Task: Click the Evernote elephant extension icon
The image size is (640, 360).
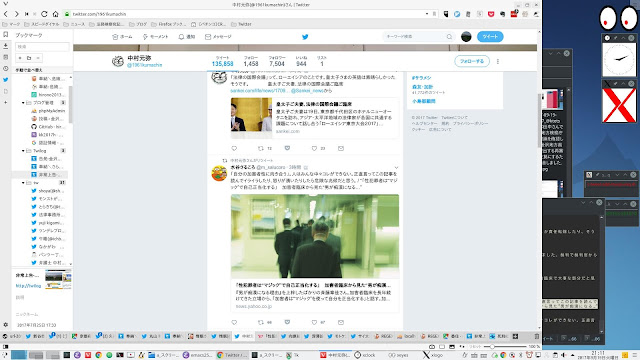Action: (x=502, y=14)
